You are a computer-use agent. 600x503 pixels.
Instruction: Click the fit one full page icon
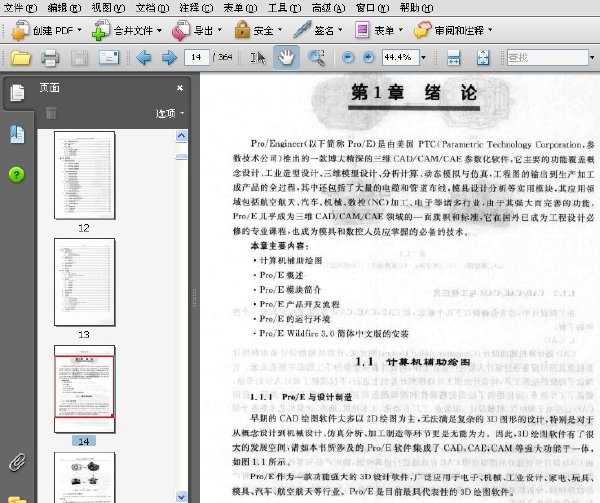[x=483, y=58]
